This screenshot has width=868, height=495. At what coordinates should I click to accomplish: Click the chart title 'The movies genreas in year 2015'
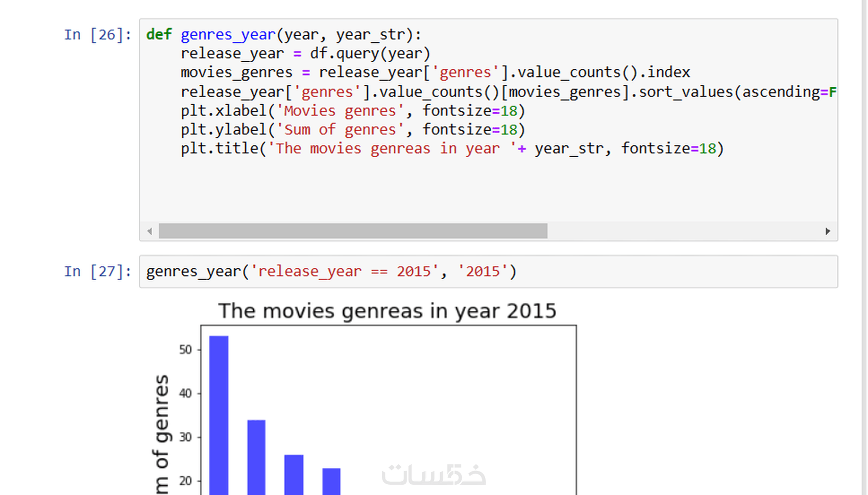[x=388, y=311]
